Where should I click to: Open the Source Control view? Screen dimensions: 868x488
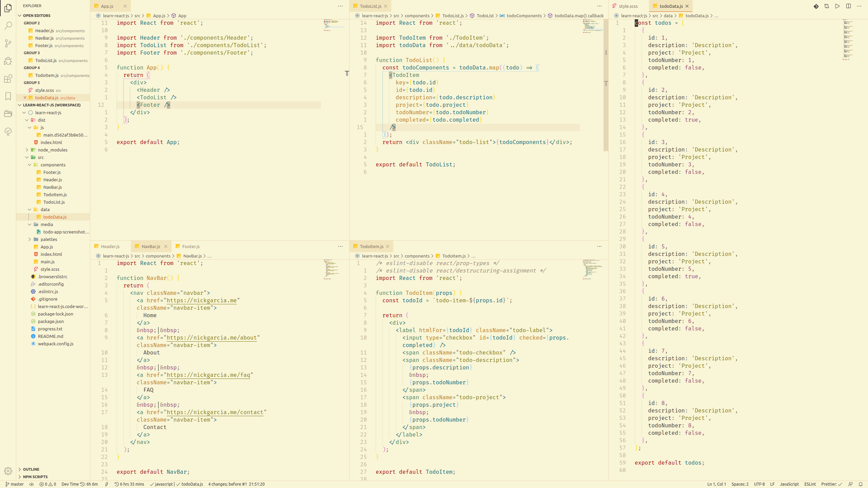coord(8,43)
